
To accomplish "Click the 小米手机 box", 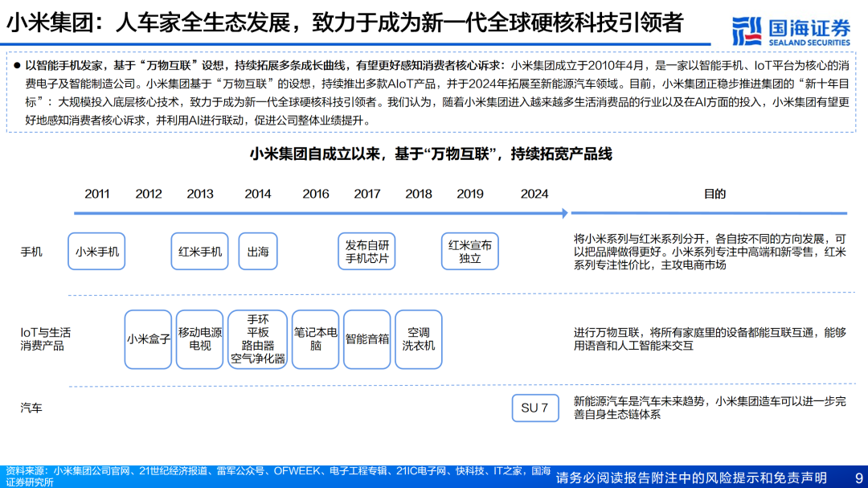I will 97,252.
